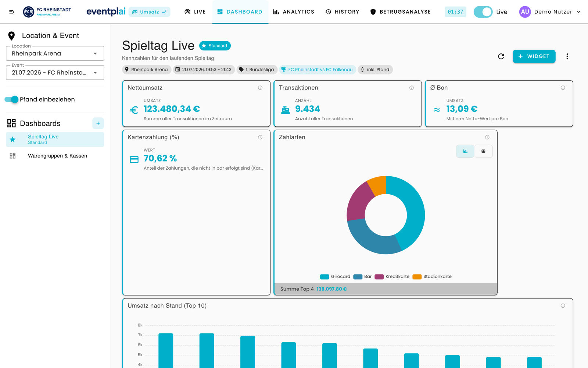Screen dimensions: 588x368
Task: Click the Girocard segment of donut chart
Action: [x=415, y=210]
